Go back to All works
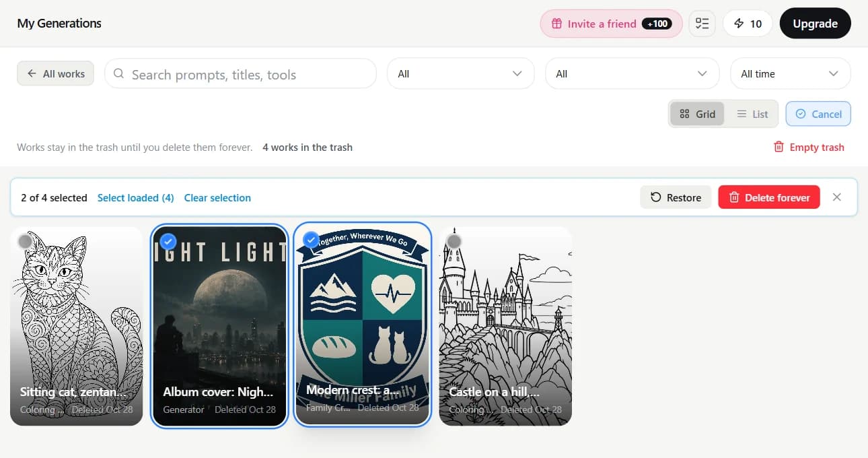The width and height of the screenshot is (868, 458). pyautogui.click(x=56, y=73)
